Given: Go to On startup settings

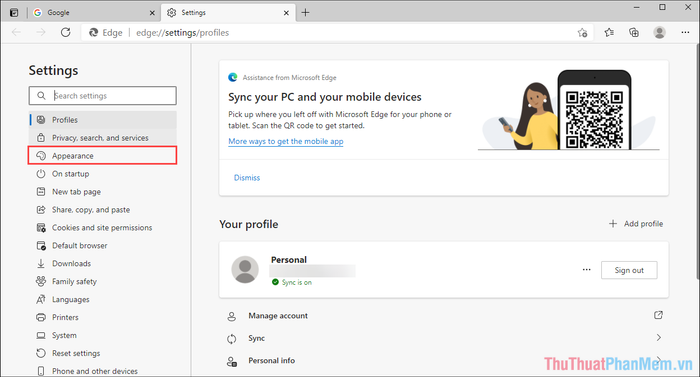Looking at the screenshot, I should 103,174.
